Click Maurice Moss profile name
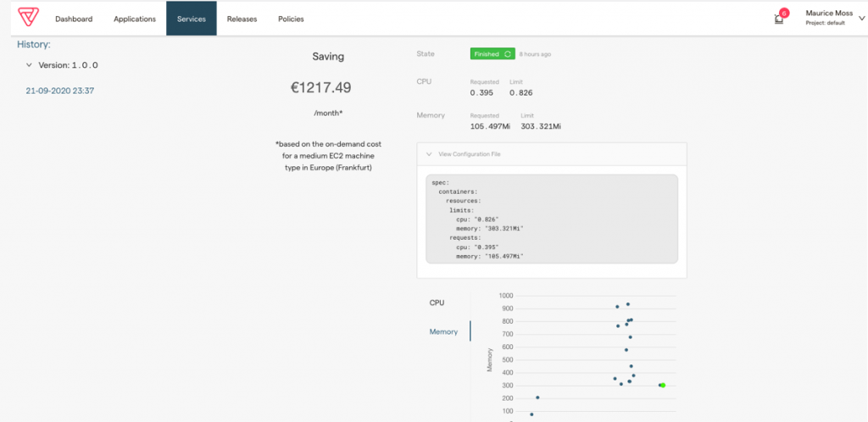The image size is (868, 422). 829,14
